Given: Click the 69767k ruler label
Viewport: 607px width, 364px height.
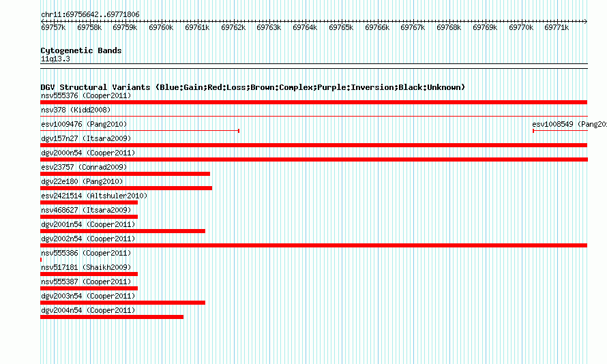Looking at the screenshot, I should coord(412,27).
